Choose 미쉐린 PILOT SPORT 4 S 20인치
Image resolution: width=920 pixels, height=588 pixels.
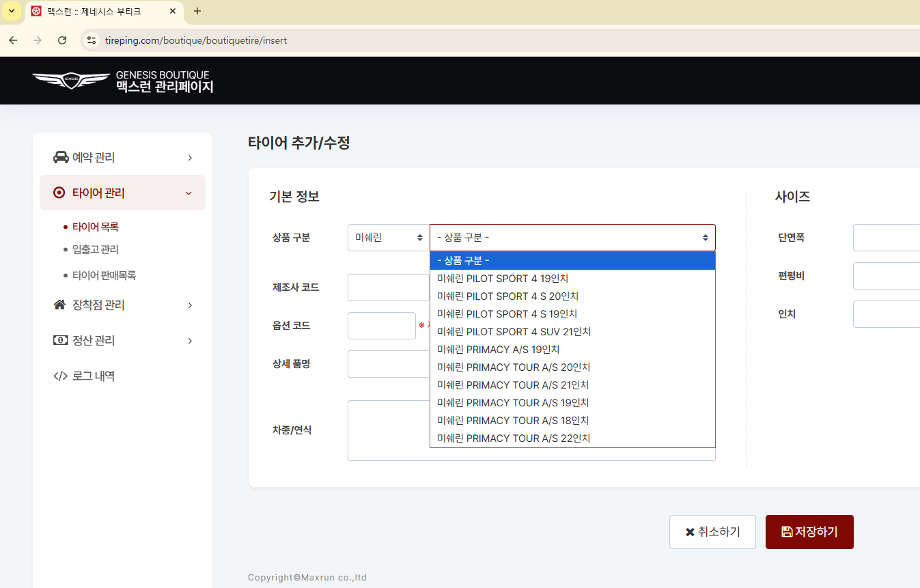tap(572, 296)
